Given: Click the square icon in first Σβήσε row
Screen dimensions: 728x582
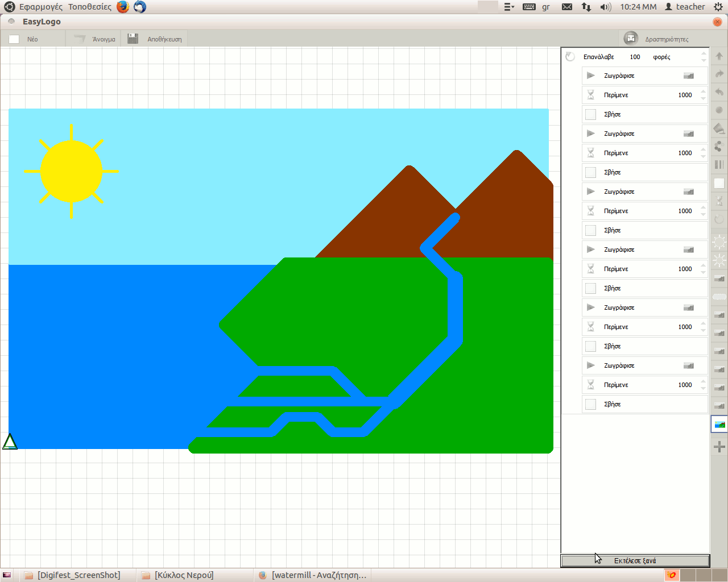Looking at the screenshot, I should point(590,114).
